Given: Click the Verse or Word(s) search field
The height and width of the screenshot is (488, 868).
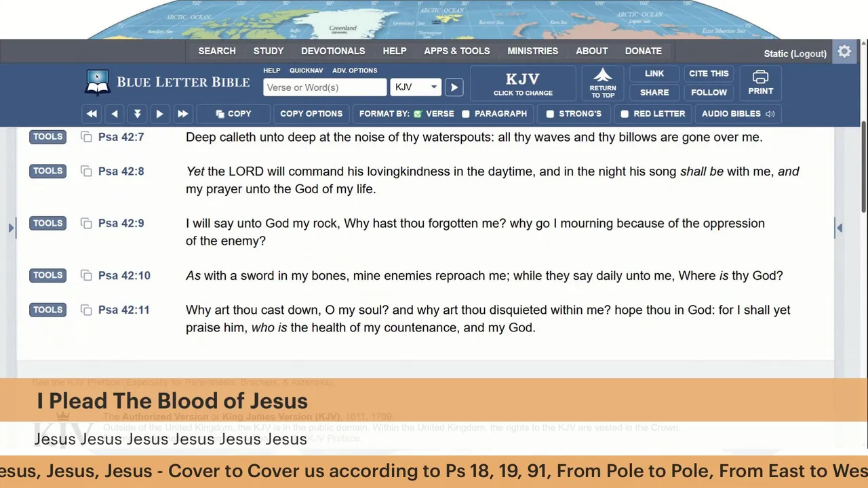Looking at the screenshot, I should coord(325,87).
